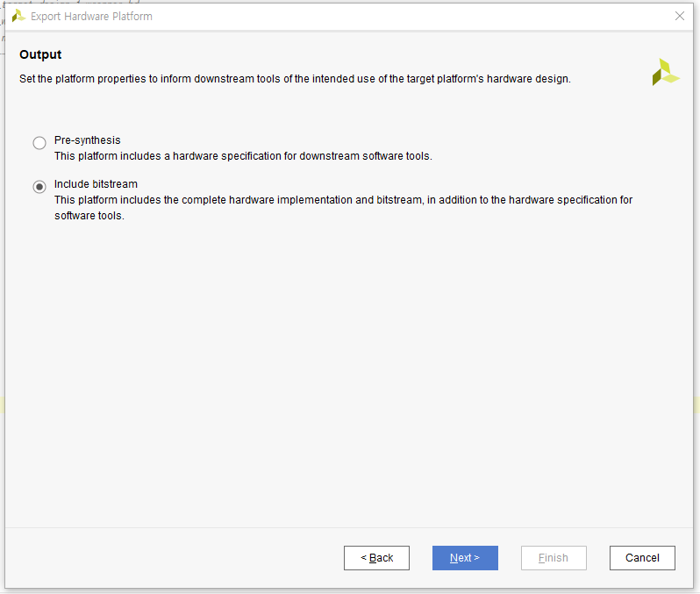Cancel the Export Hardware Platform wizard
The image size is (700, 594).
coord(642,558)
